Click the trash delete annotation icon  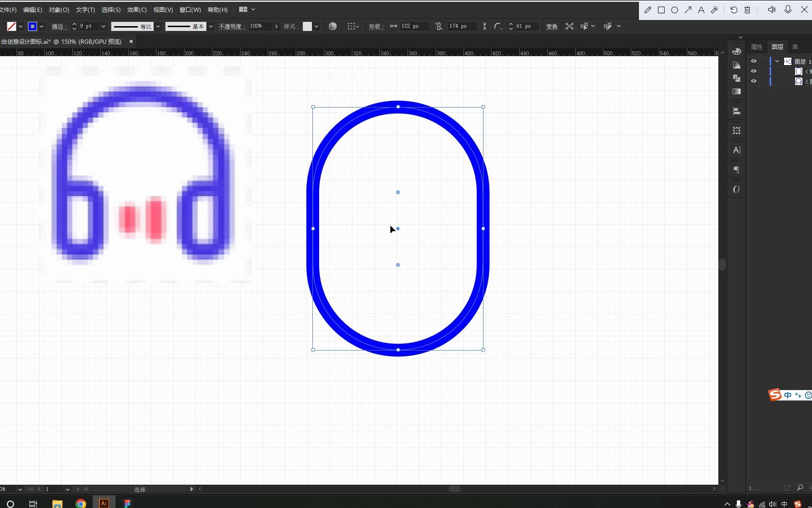747,10
